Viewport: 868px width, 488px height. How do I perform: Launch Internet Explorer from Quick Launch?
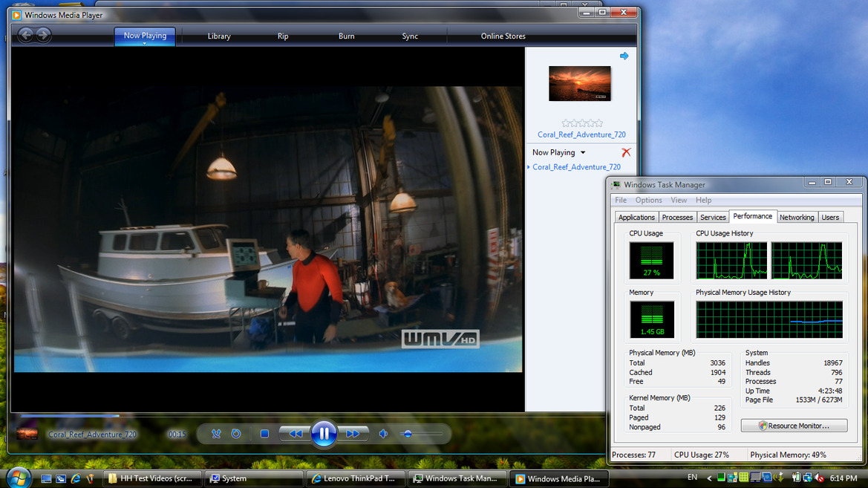tap(76, 478)
